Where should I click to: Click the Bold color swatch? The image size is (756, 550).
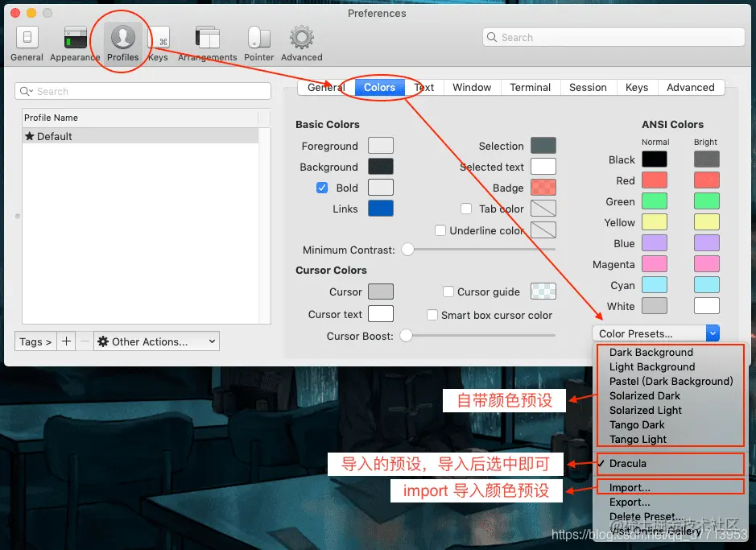tap(380, 188)
